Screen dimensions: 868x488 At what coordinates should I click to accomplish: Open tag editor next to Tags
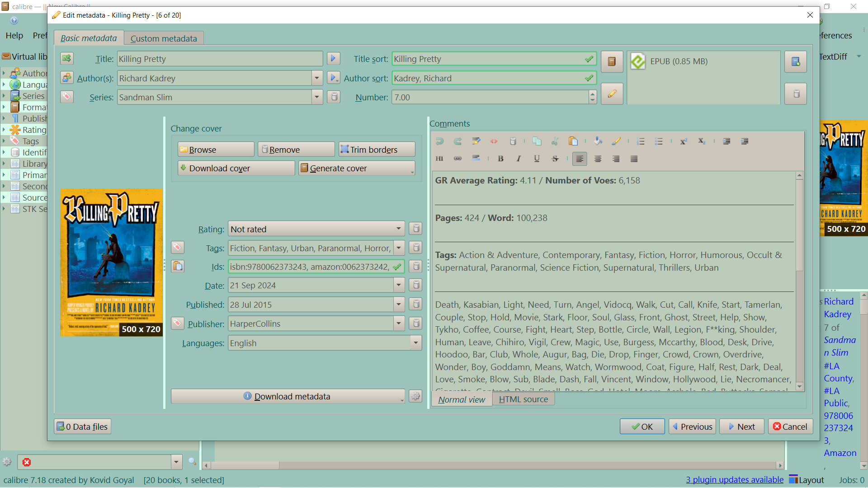[x=177, y=247]
